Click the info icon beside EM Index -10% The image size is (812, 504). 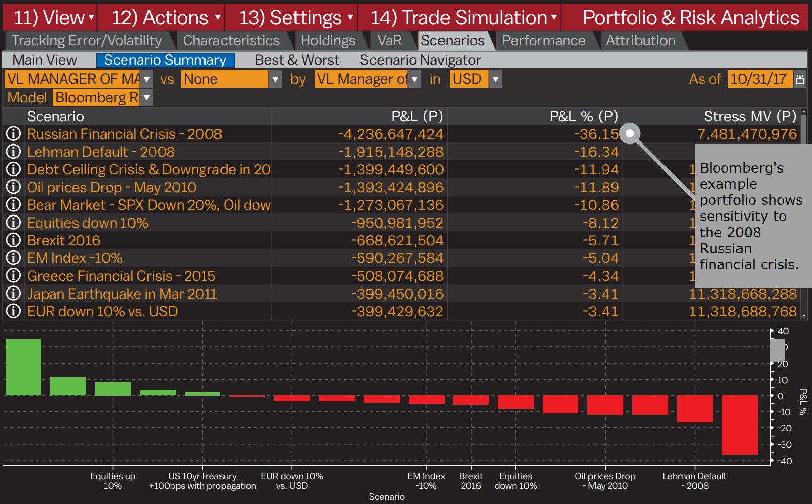pos(13,258)
